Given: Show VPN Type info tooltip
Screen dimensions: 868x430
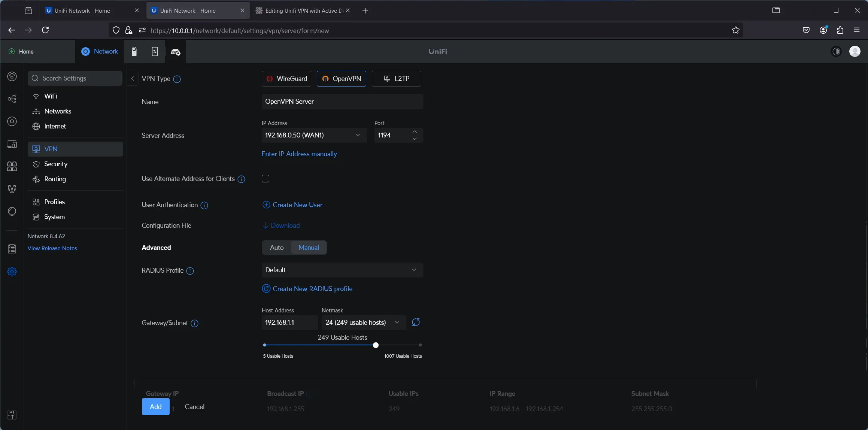Looking at the screenshot, I should coord(177,79).
